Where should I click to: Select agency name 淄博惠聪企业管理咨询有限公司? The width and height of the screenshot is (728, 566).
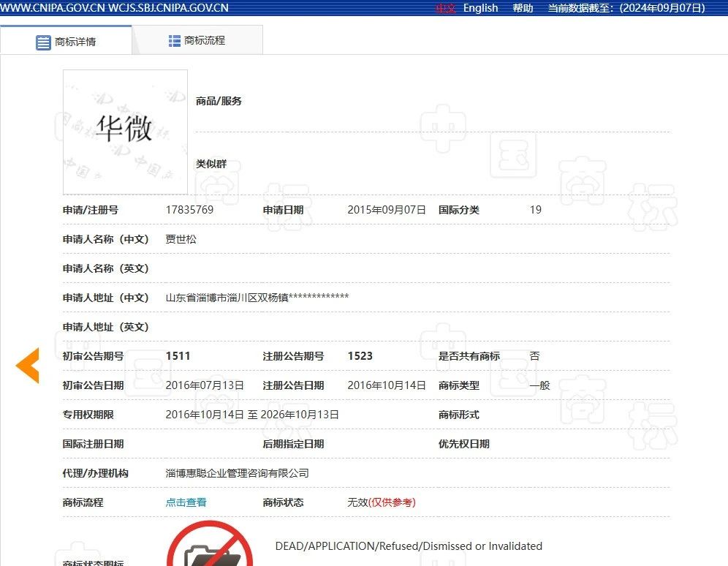[238, 473]
